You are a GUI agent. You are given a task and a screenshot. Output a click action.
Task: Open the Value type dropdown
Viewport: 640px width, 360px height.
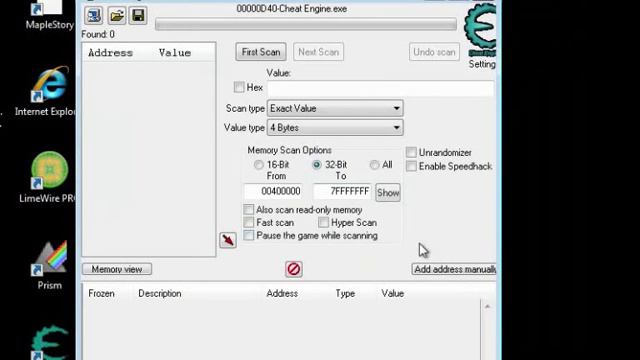(x=335, y=128)
